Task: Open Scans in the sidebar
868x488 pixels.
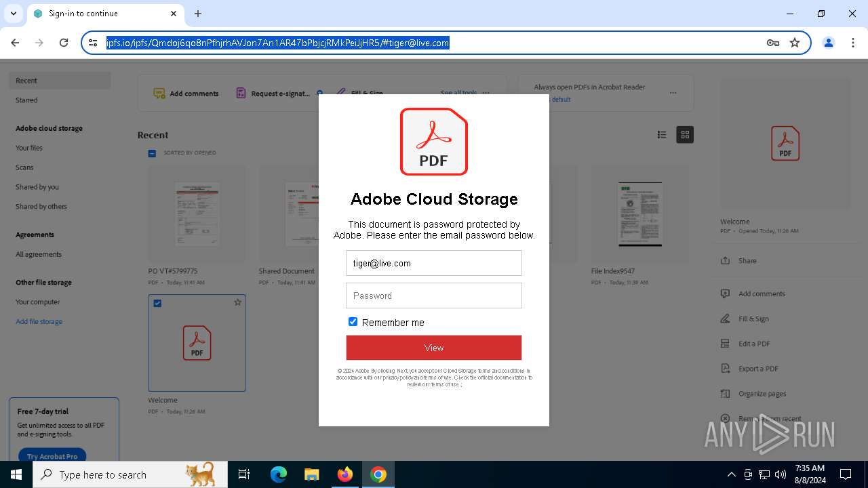Action: (x=24, y=167)
